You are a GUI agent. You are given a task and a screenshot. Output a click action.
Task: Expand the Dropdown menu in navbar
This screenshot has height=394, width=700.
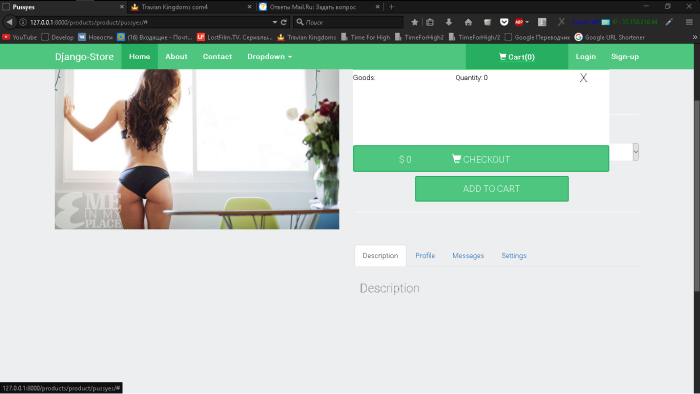tap(269, 57)
